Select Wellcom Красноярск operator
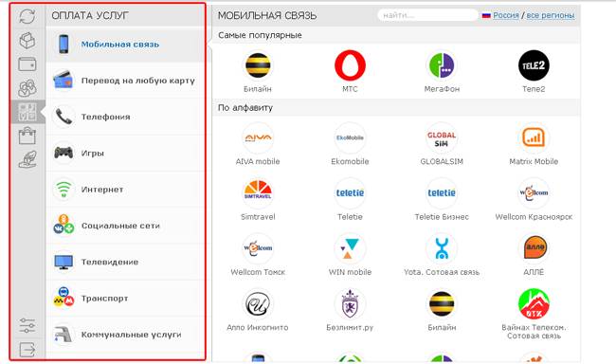The height and width of the screenshot is (364, 616). pos(534,199)
